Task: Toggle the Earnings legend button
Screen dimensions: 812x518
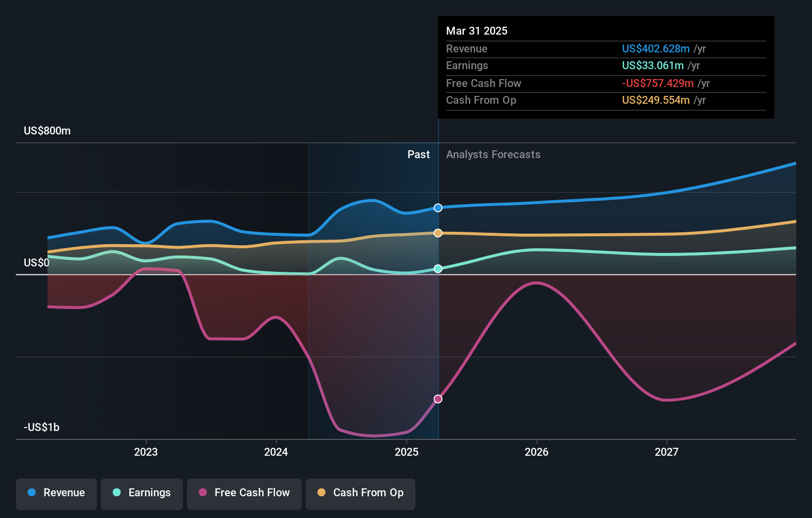Action: (142, 494)
